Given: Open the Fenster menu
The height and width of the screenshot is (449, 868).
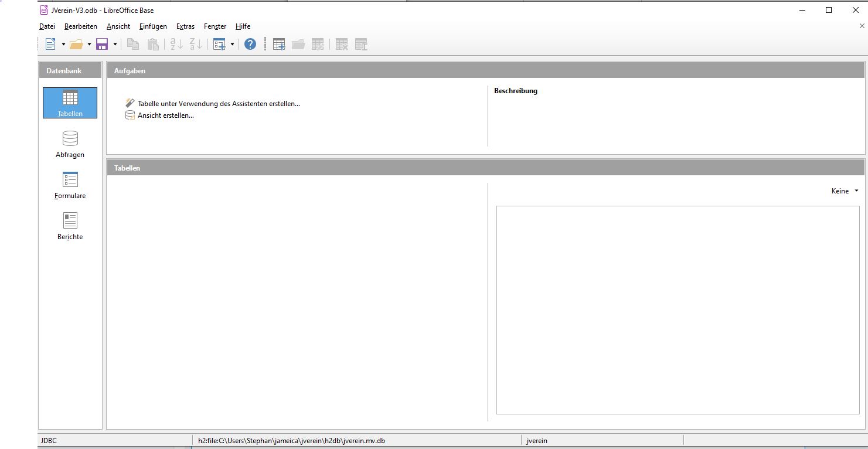Looking at the screenshot, I should coord(215,26).
